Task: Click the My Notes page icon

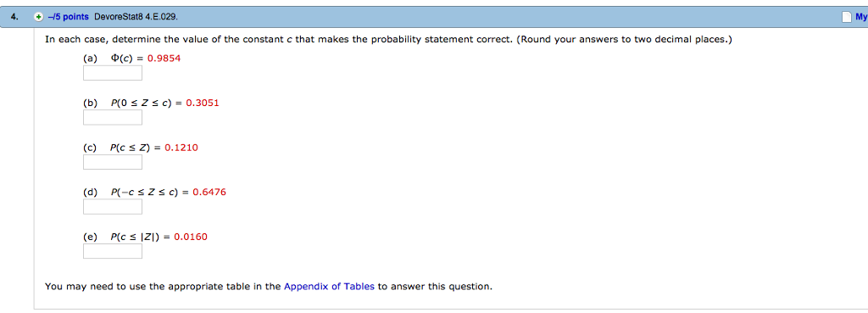Action: coord(847,17)
